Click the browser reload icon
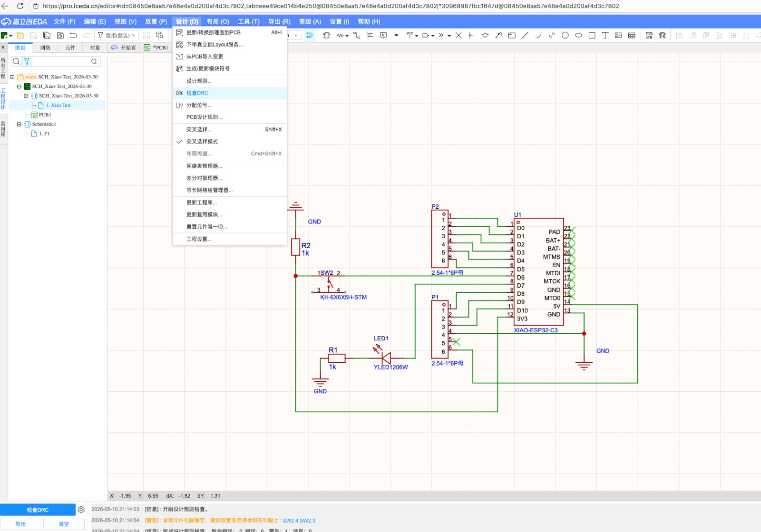761x532 pixels. (x=20, y=6)
